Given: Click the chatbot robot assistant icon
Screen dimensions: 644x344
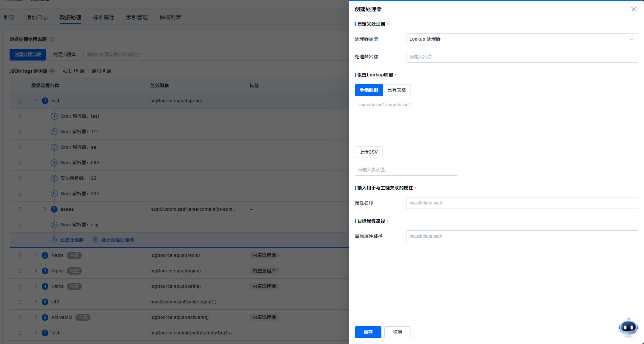Looking at the screenshot, I should tap(628, 327).
